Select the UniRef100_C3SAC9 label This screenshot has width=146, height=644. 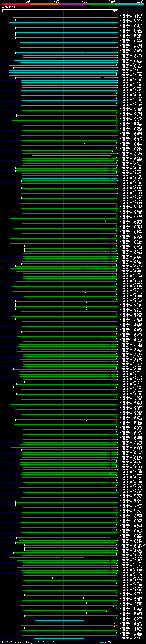tap(131, 480)
